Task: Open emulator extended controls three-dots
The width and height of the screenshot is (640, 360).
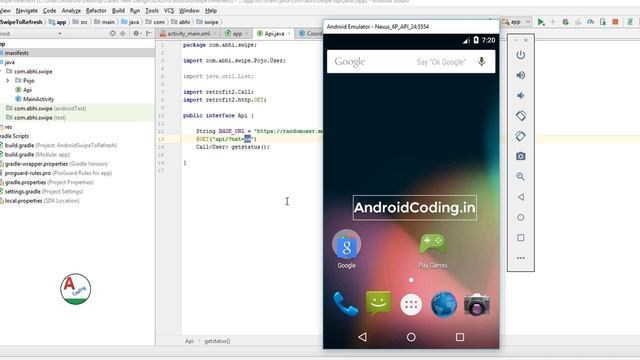Action: click(520, 258)
